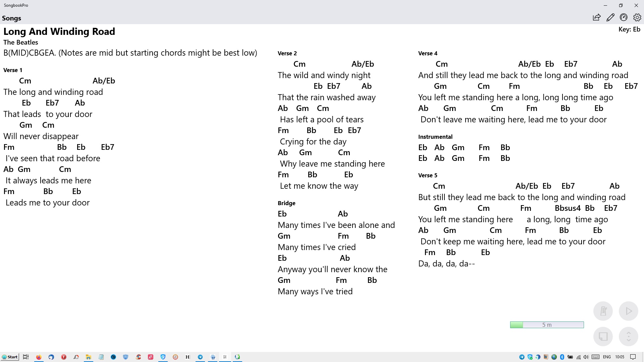Click the Bbsus4 chord in Verse 5
644x362 pixels.
point(568,208)
